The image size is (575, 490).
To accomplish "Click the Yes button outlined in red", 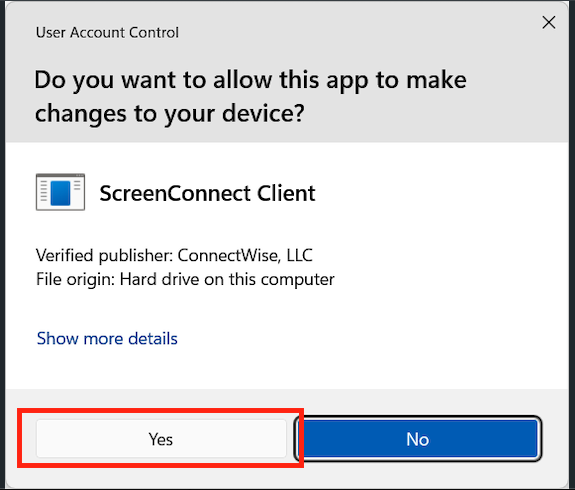I will 161,439.
